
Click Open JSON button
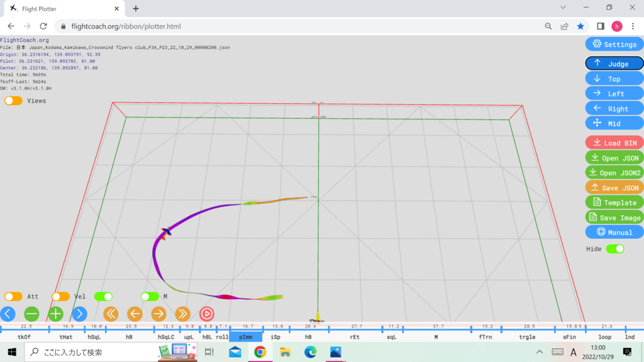614,158
